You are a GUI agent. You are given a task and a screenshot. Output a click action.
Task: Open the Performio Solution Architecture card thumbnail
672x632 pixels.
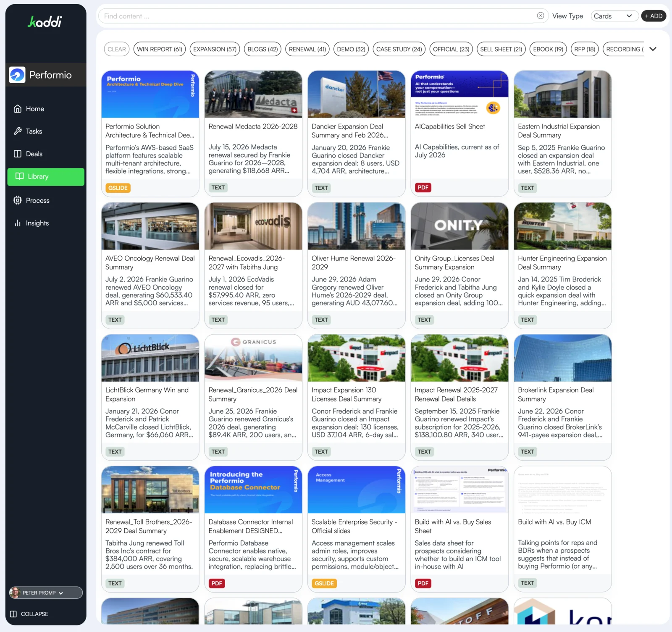tap(150, 94)
